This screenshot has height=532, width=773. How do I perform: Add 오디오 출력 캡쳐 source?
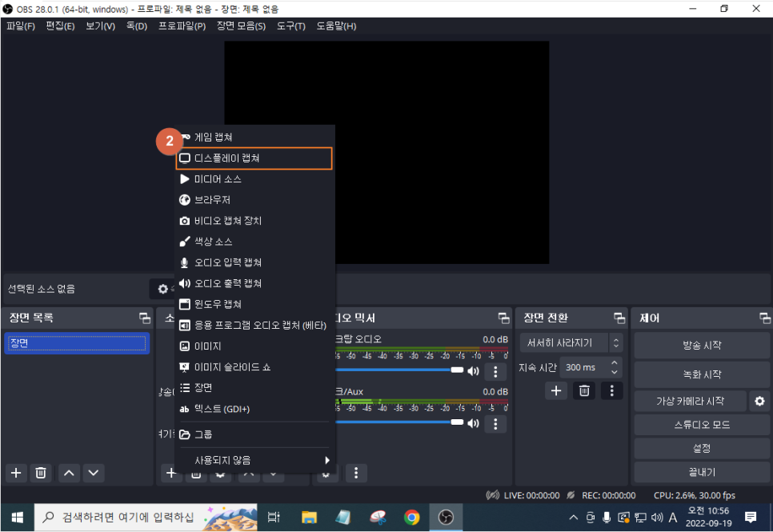pyautogui.click(x=254, y=283)
